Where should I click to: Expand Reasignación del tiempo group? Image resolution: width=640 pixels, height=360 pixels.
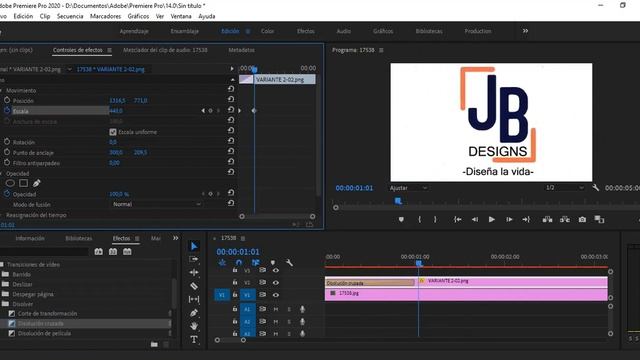[1, 215]
